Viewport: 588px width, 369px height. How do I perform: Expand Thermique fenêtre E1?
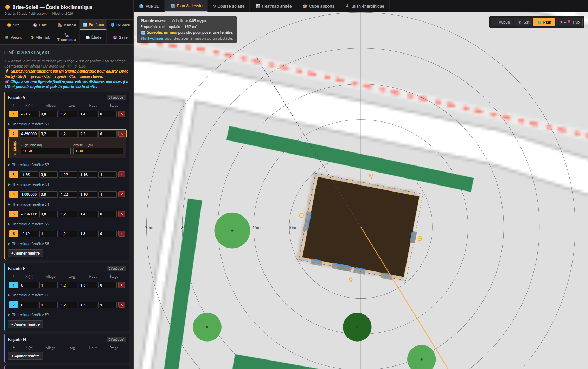point(28,295)
